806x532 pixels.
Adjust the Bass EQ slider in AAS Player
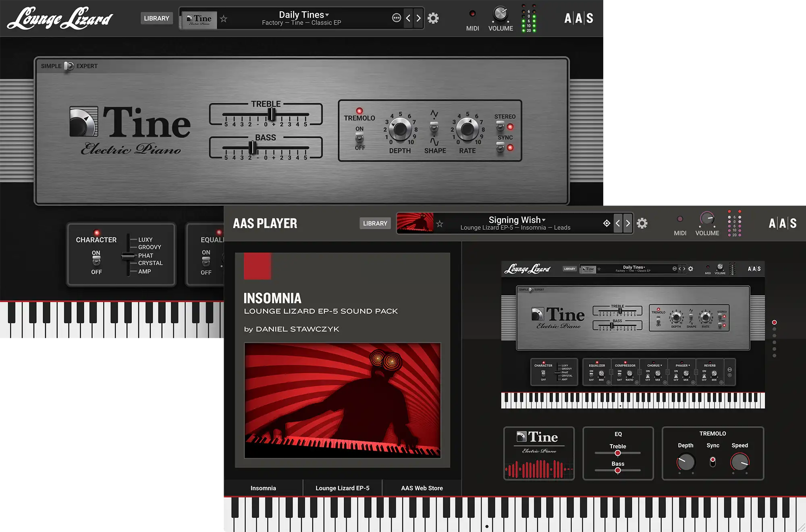pyautogui.click(x=617, y=470)
